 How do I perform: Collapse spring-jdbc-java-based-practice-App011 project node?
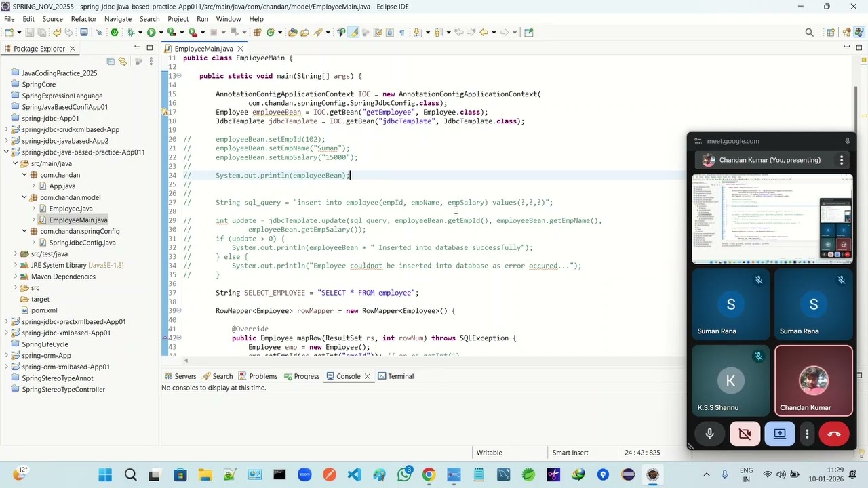point(6,152)
